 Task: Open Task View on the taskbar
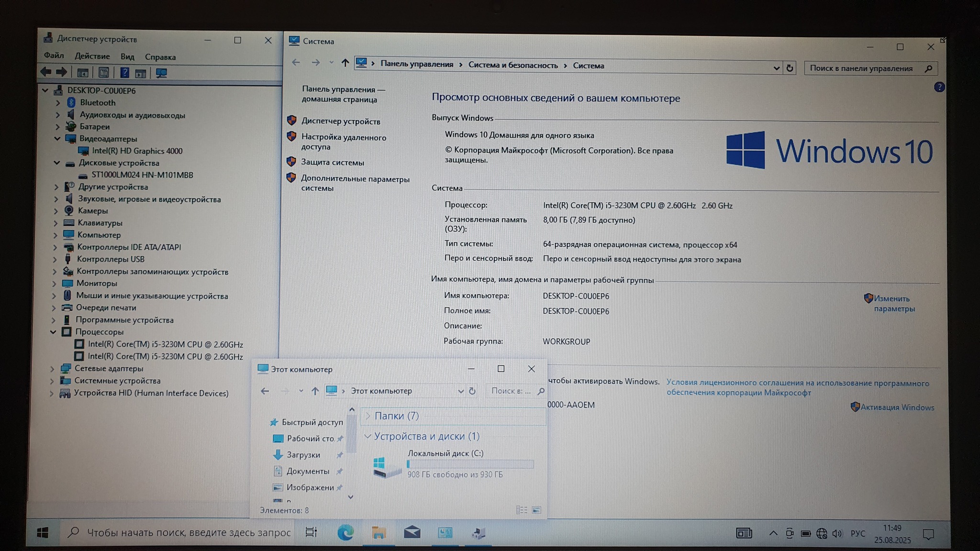[x=311, y=532]
